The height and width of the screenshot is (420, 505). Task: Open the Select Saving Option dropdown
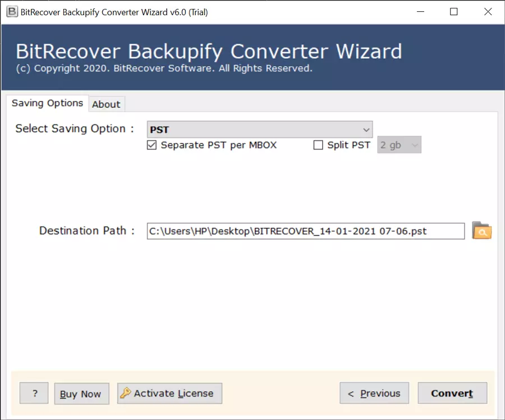click(260, 130)
